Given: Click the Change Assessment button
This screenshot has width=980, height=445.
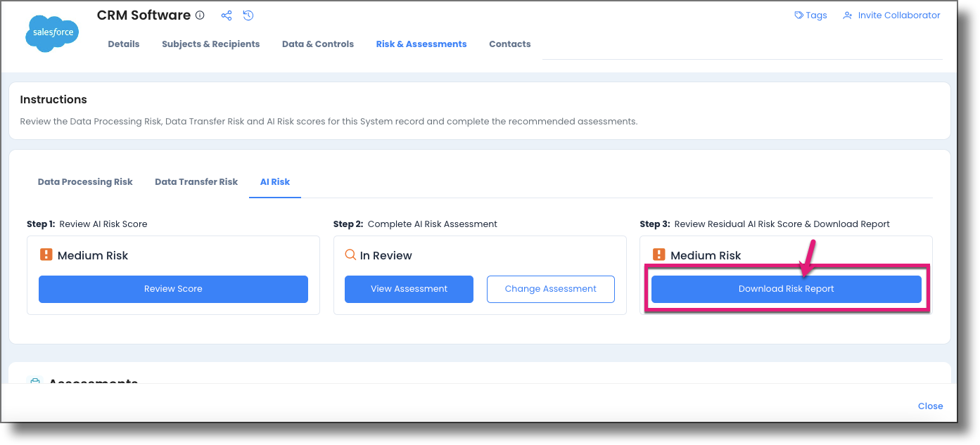Looking at the screenshot, I should (551, 289).
